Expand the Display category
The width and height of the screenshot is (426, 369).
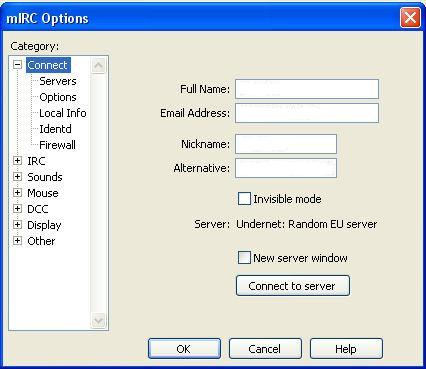coord(17,225)
